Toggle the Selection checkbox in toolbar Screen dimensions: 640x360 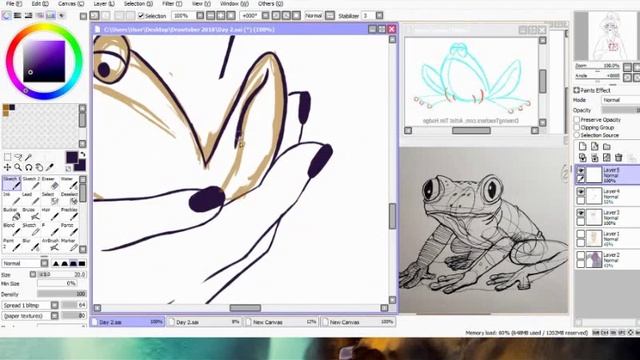(x=141, y=16)
